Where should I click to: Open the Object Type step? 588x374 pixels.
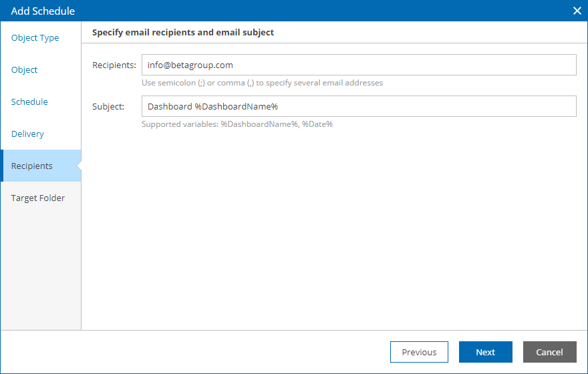click(x=35, y=38)
